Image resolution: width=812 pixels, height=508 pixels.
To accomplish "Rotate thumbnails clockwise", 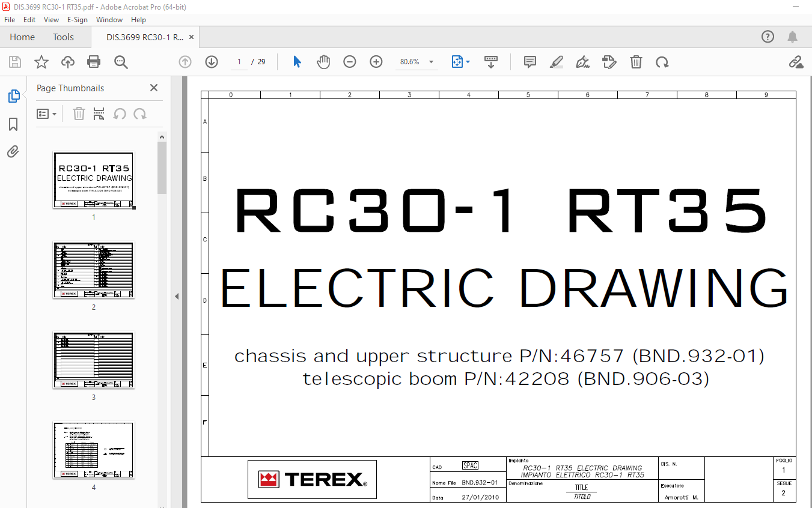I will pos(140,113).
